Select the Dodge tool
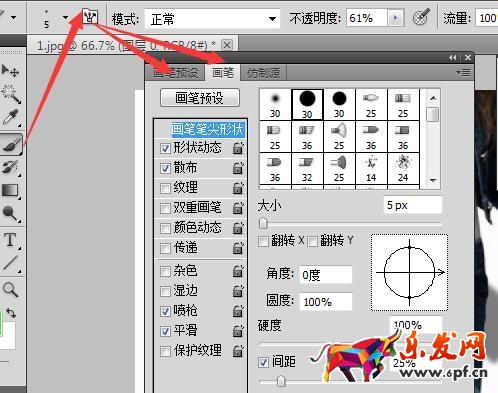The image size is (498, 393). [x=10, y=213]
